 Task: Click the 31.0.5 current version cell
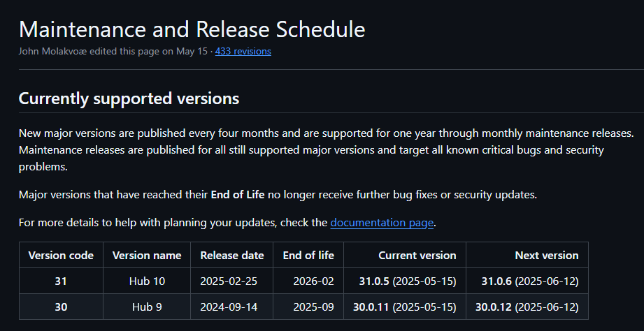(x=405, y=281)
